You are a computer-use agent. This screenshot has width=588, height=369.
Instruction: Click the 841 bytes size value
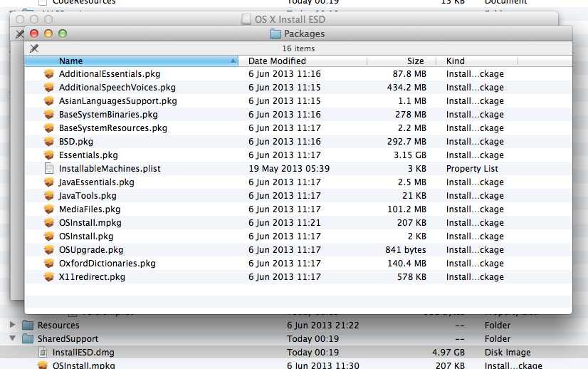point(406,249)
